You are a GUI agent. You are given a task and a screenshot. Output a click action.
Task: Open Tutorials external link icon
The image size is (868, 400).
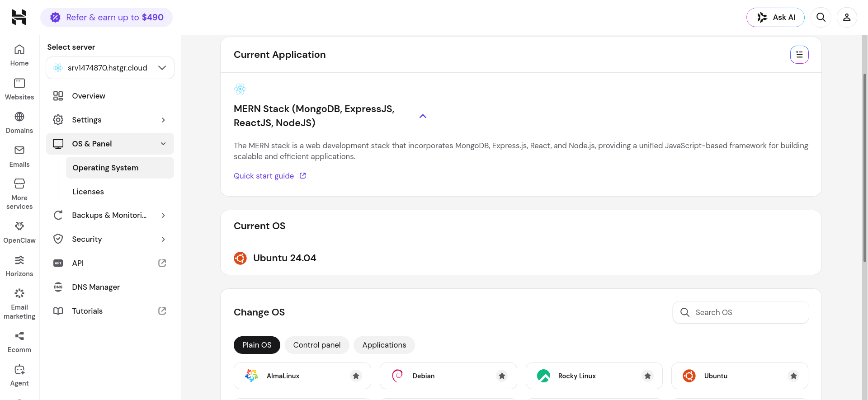click(x=162, y=311)
